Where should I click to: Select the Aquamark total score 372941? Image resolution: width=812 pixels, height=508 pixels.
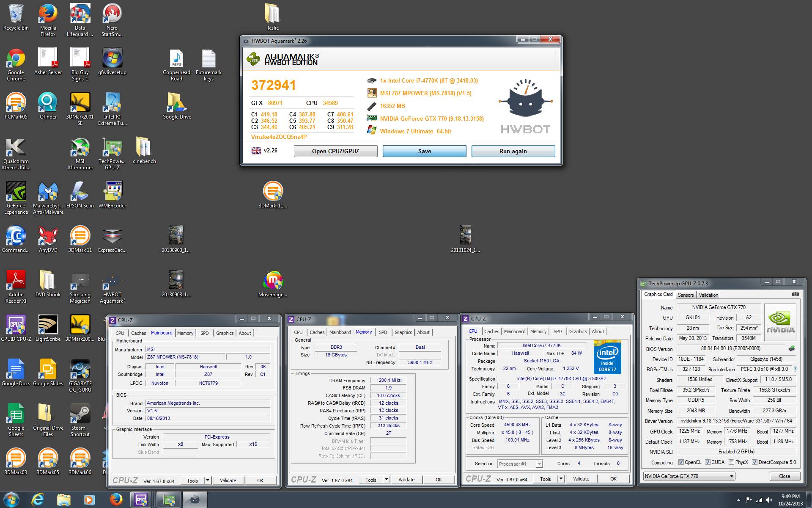click(274, 85)
